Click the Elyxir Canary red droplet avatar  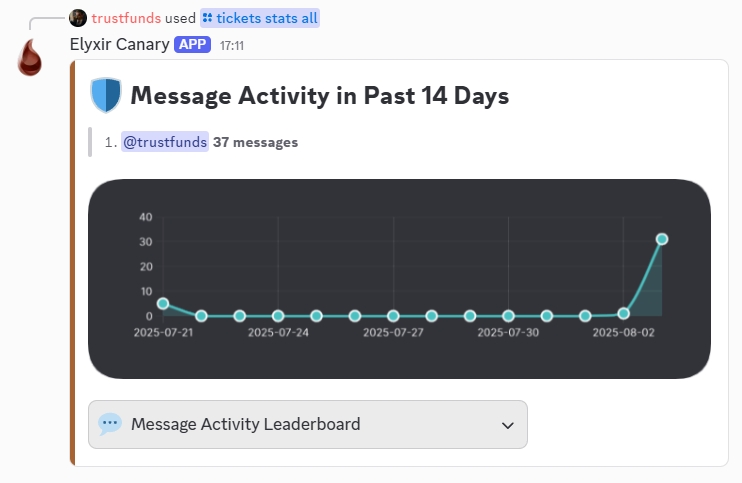pyautogui.click(x=31, y=58)
